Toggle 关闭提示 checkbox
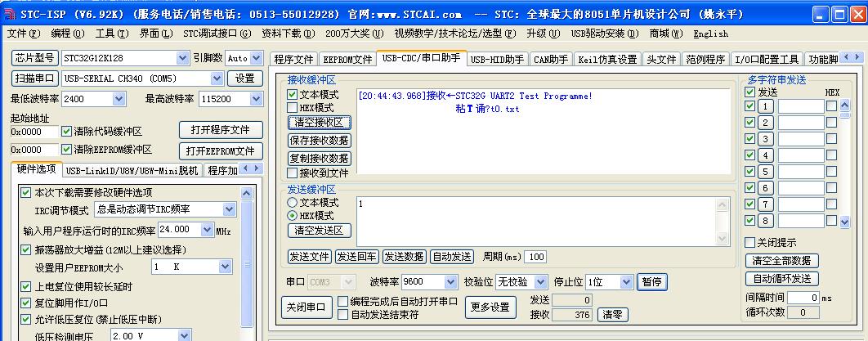 pyautogui.click(x=749, y=243)
